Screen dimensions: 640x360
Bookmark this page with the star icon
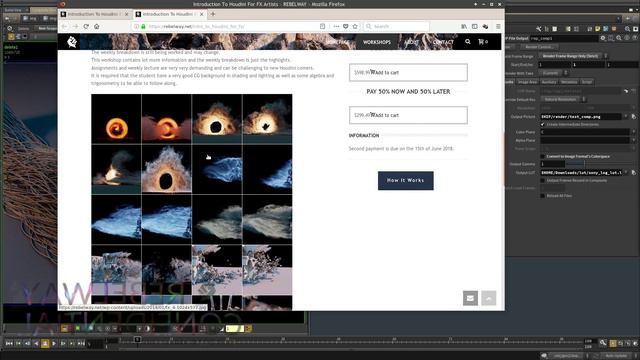point(355,26)
